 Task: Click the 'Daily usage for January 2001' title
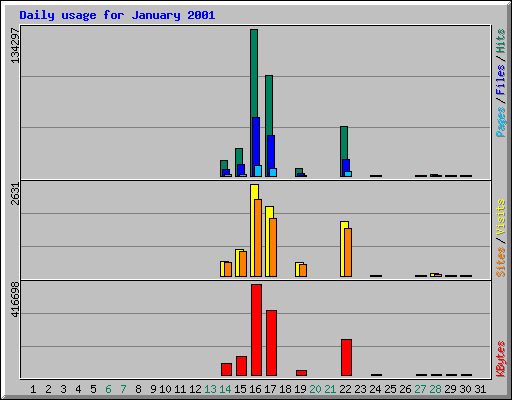point(117,15)
